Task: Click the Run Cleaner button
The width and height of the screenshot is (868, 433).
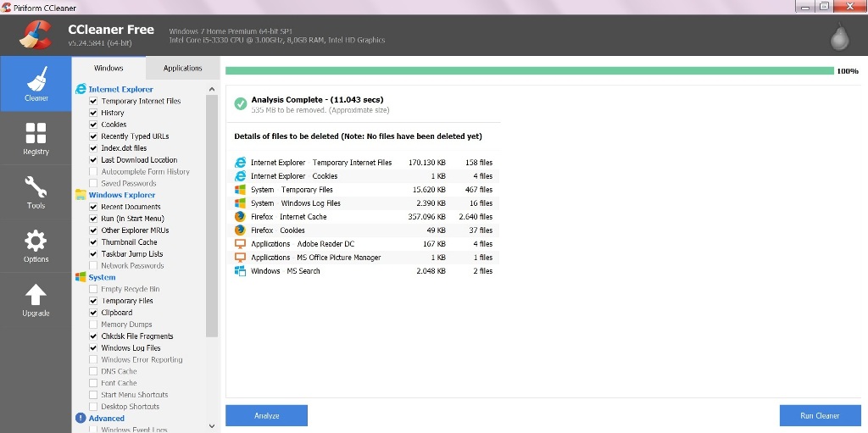Action: 820,416
